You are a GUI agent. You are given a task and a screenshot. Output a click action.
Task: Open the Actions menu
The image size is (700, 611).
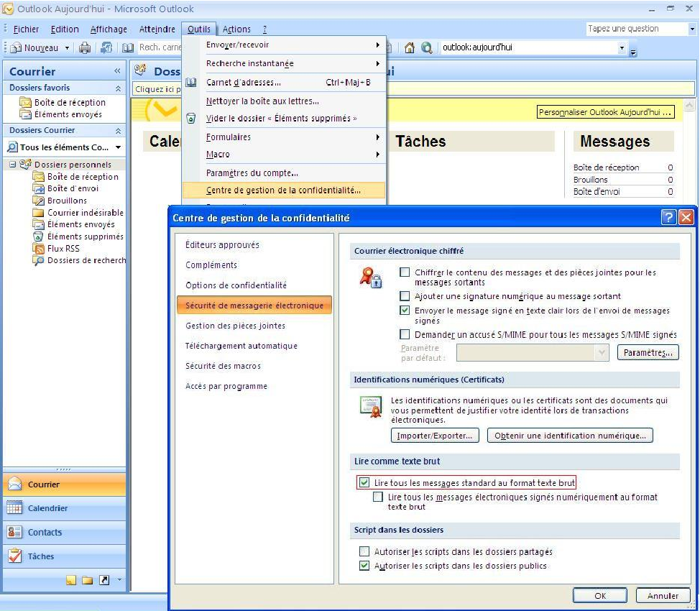click(236, 29)
